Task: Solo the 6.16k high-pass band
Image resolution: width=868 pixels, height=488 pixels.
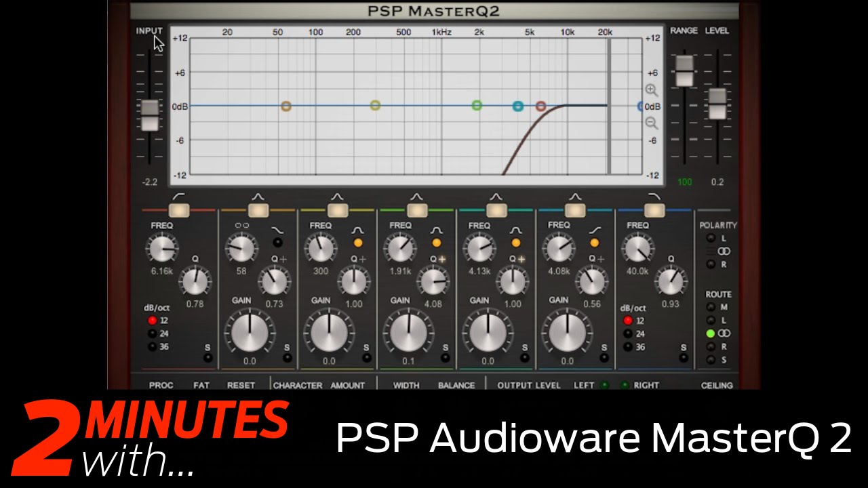Action: (208, 358)
